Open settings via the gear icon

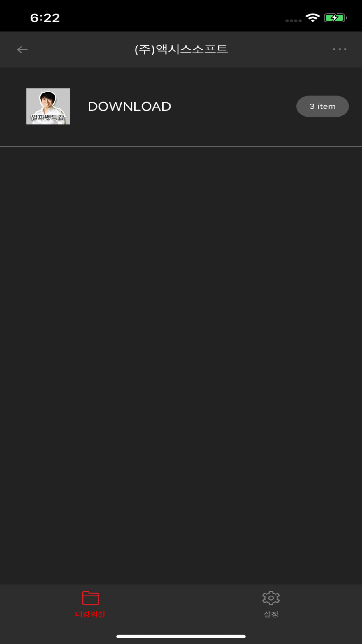coord(271,598)
